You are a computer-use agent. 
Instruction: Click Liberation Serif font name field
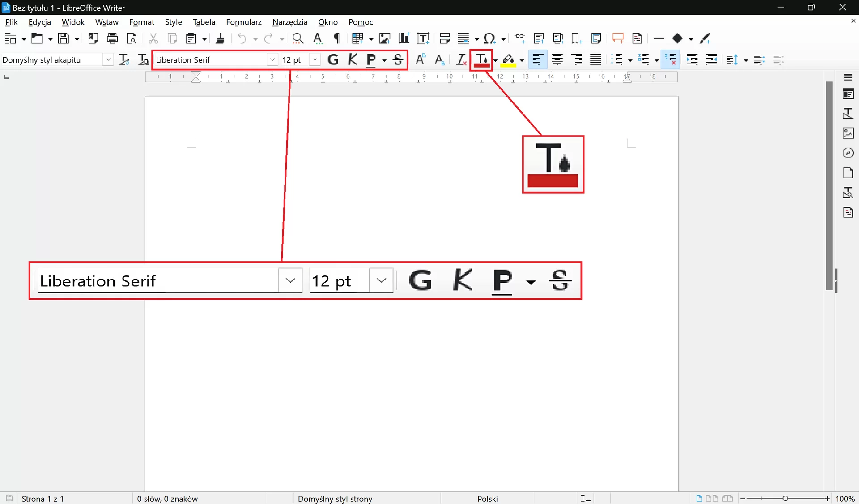(210, 59)
